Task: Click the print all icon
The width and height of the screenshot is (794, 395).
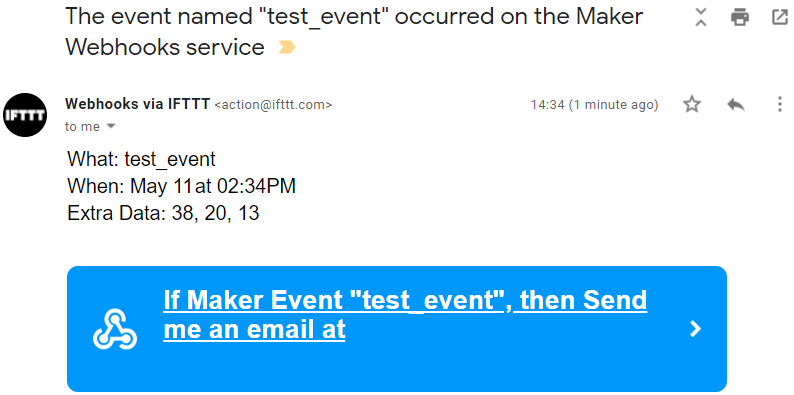Action: coord(740,17)
